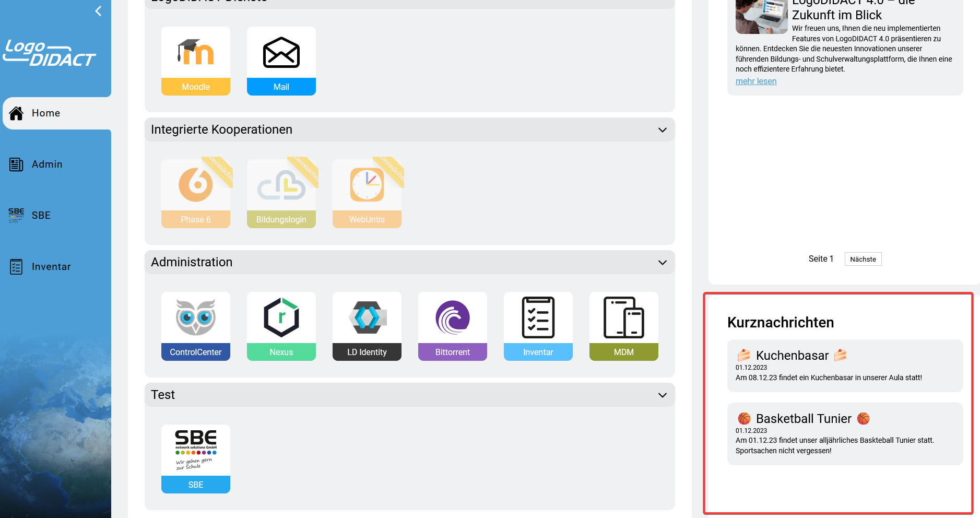This screenshot has width=980, height=518.
Task: Open the SBE tile in Test section
Action: pos(196,459)
